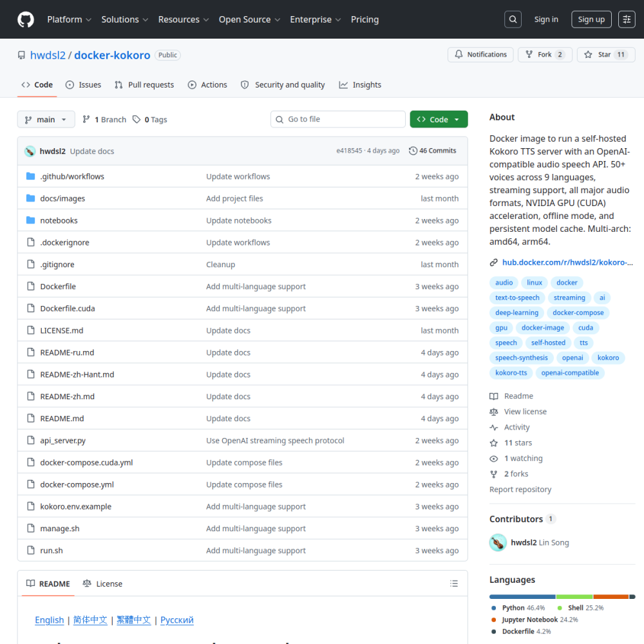Open the manage.sh file
The width and height of the screenshot is (644, 644).
point(59,529)
